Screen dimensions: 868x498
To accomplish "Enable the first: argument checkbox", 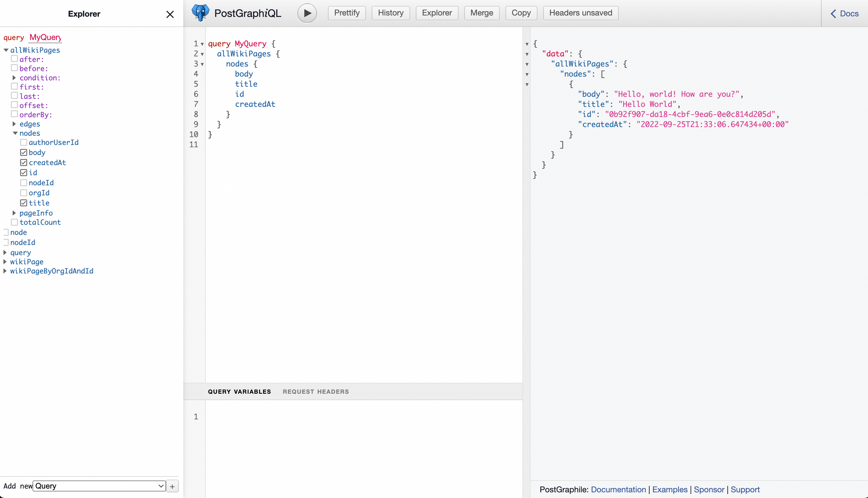I will [14, 86].
